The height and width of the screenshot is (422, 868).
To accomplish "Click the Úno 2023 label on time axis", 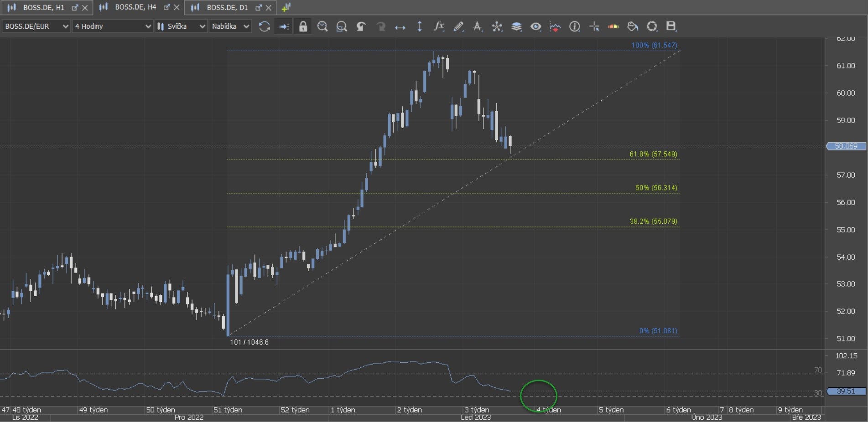I will click(707, 417).
